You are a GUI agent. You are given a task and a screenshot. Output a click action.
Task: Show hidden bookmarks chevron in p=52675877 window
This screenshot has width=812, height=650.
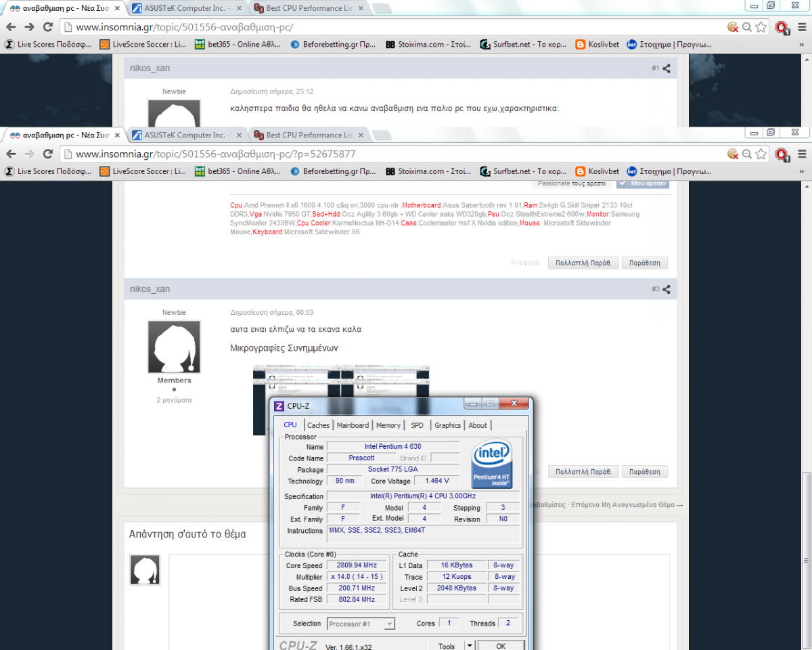[803, 171]
